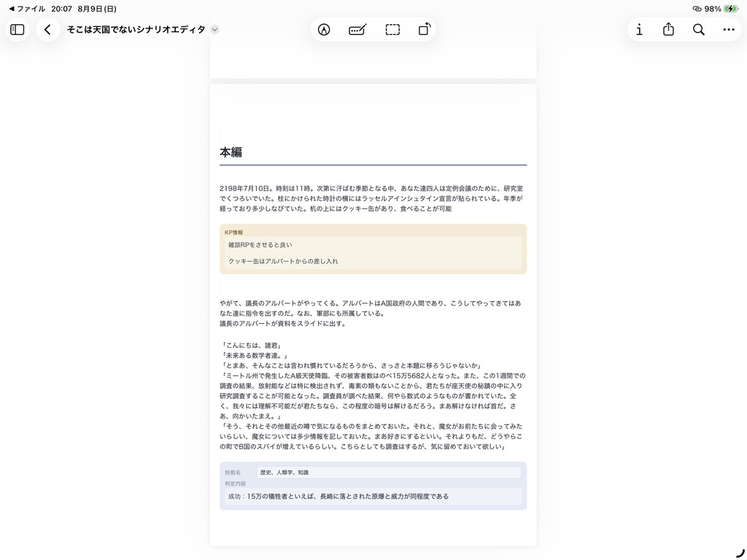Tap the document title そこは天国でないシナリオエディタ

[x=136, y=29]
